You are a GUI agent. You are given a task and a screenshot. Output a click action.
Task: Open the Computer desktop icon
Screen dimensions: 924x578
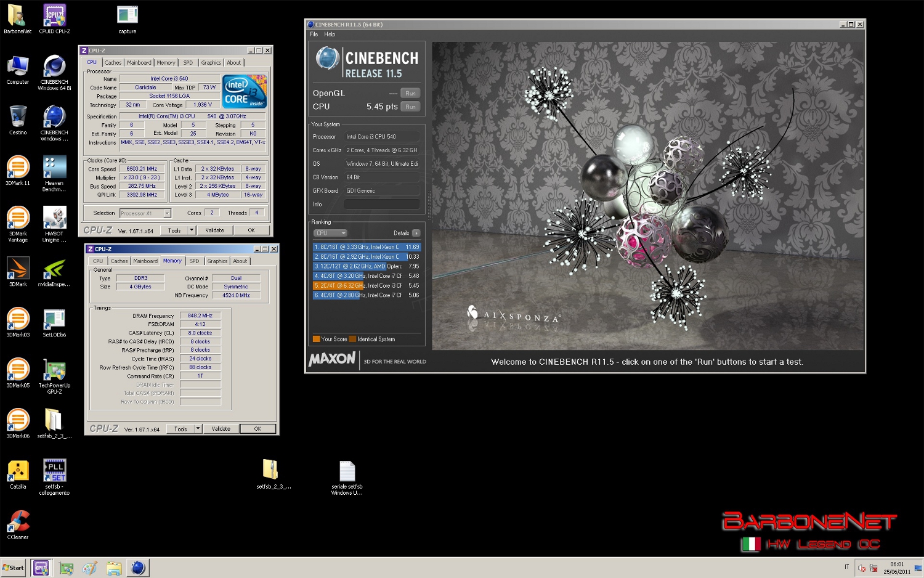tap(17, 70)
